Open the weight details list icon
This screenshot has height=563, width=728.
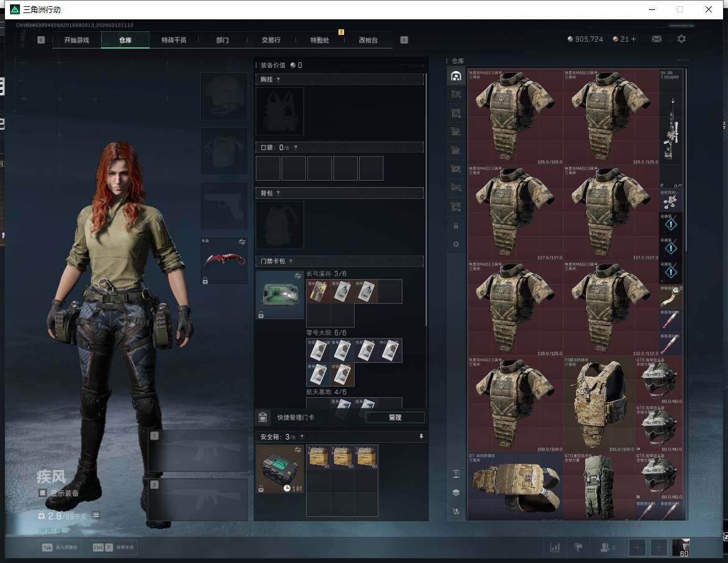pyautogui.click(x=95, y=515)
